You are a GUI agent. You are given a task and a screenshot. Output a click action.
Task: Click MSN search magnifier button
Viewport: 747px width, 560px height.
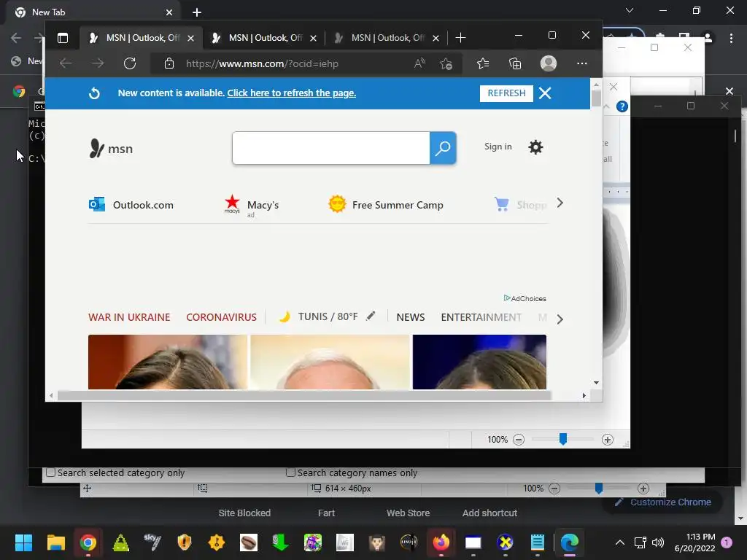[x=443, y=148]
